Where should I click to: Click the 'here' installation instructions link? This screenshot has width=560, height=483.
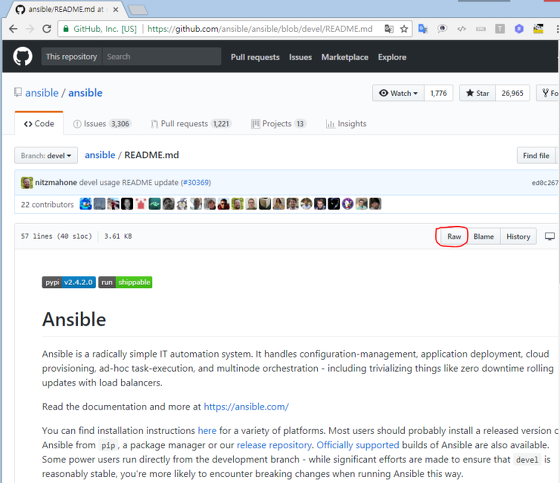207,430
